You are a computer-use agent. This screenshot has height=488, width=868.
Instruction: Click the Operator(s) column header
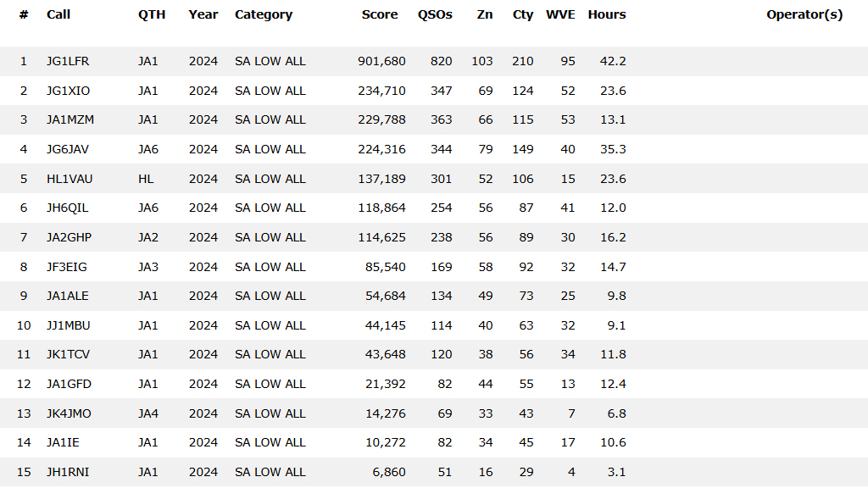tap(804, 14)
